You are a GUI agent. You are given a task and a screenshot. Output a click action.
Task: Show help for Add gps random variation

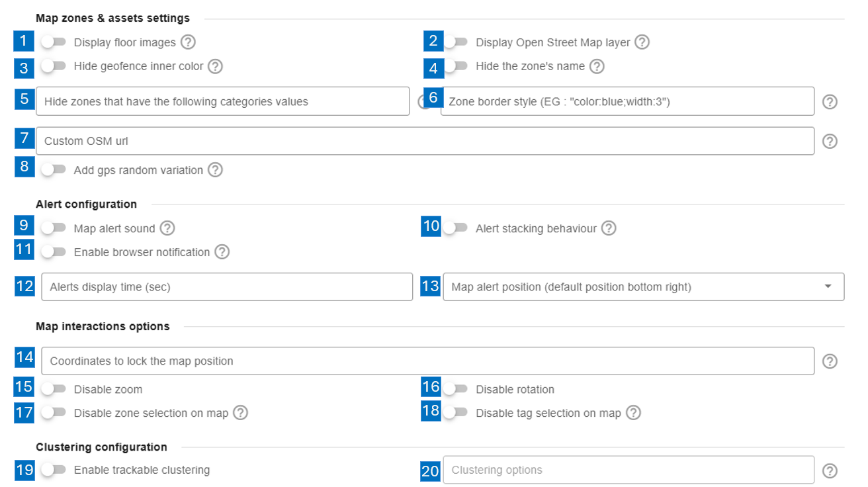click(x=215, y=170)
